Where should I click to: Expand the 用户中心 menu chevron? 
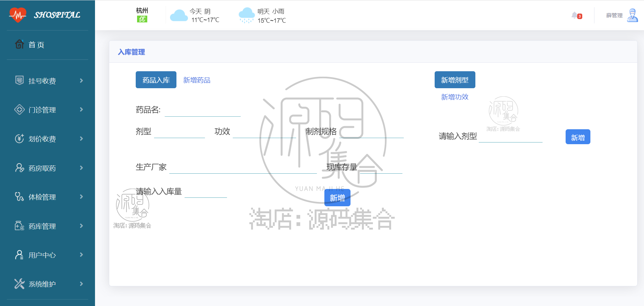81,254
